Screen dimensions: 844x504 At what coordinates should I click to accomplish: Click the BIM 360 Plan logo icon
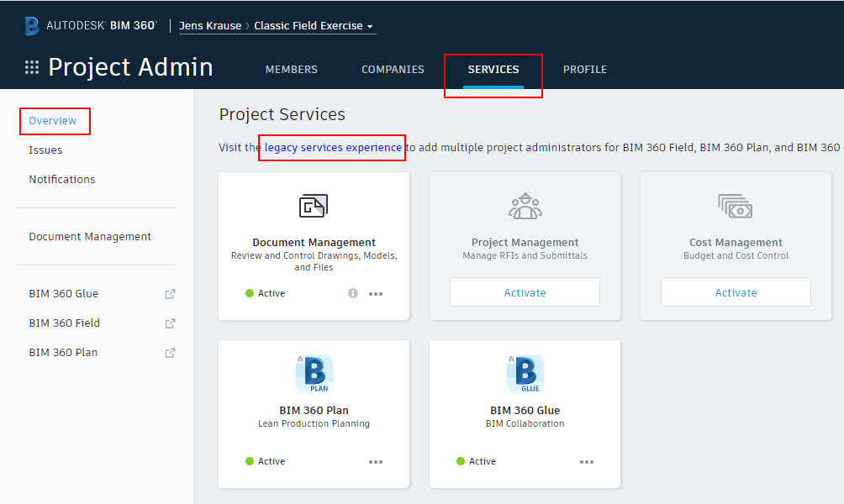pyautogui.click(x=314, y=374)
